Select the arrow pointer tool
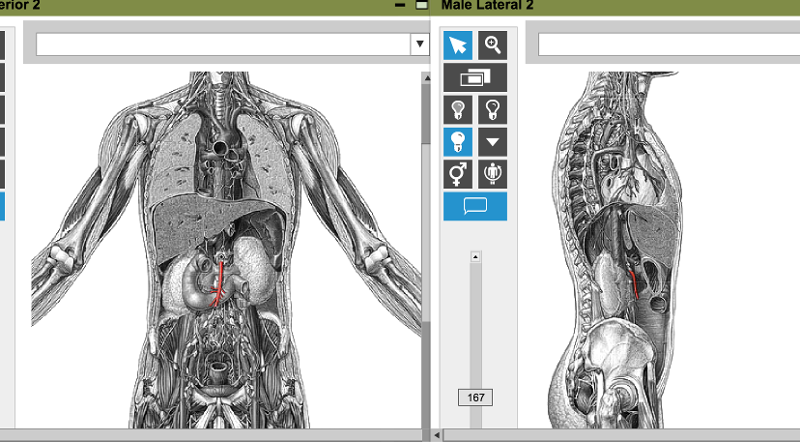Viewport: 800px width, 442px height. click(x=458, y=45)
